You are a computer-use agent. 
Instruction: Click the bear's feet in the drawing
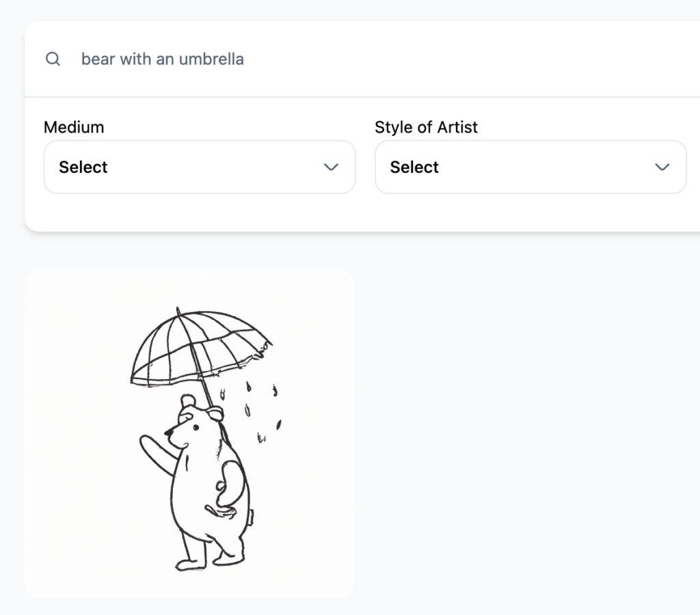click(x=205, y=560)
